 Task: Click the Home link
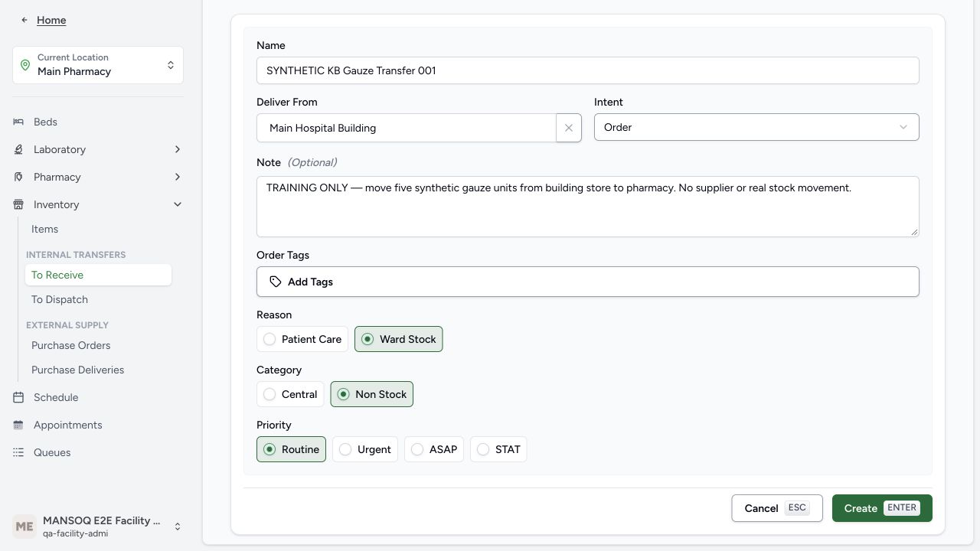[51, 20]
